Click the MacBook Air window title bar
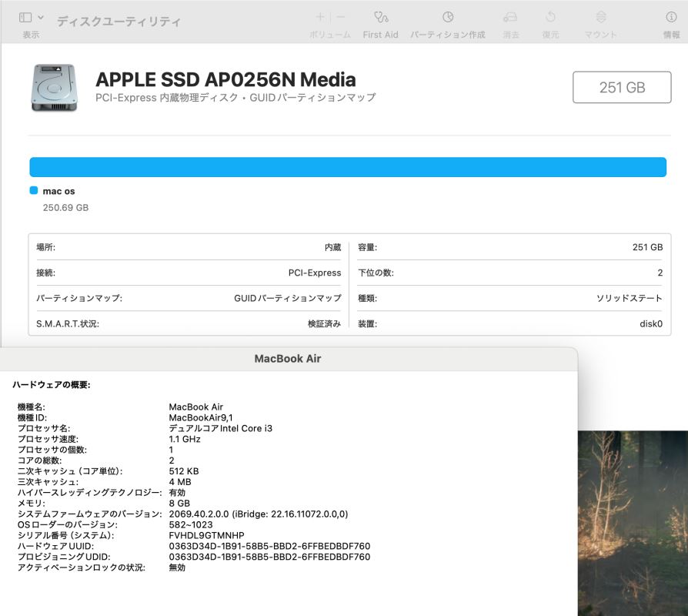 287,359
